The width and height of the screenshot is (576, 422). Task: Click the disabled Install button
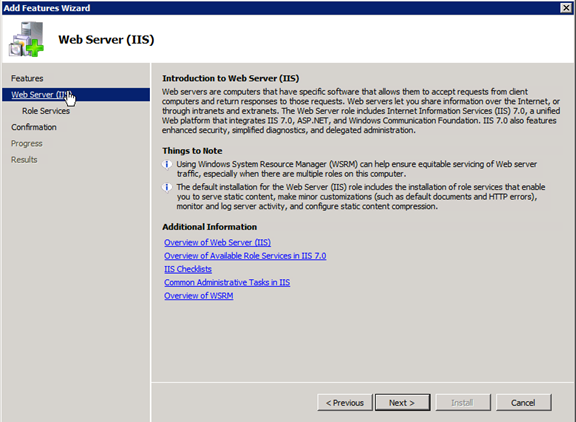[463, 403]
